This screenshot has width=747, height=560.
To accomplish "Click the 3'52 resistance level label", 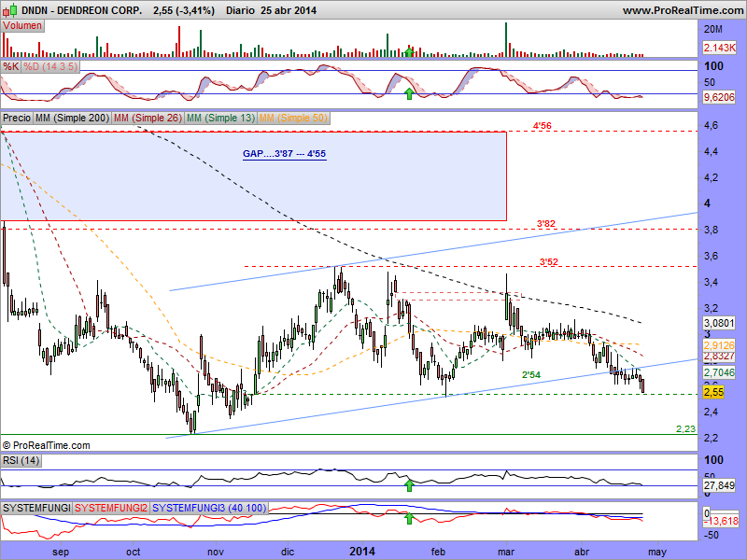I will pyautogui.click(x=548, y=262).
